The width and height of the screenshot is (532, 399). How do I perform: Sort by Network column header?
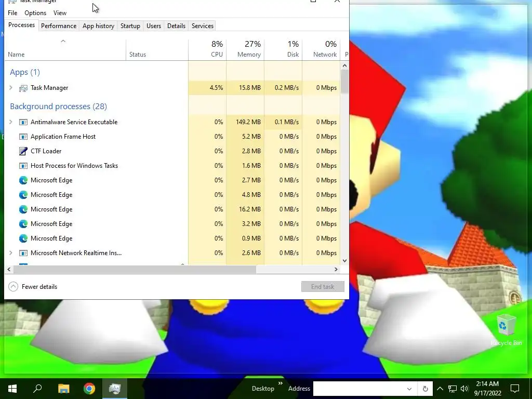(321, 50)
